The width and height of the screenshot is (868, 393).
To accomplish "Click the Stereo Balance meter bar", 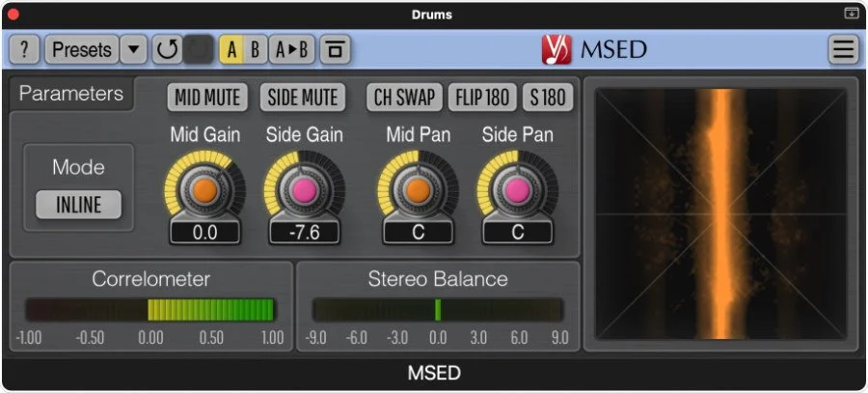I will pyautogui.click(x=438, y=310).
